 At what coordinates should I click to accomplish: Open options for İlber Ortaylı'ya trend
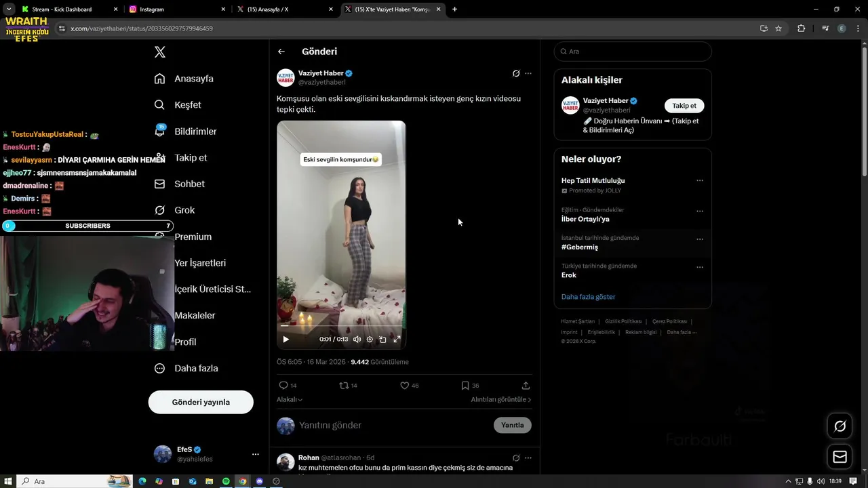[700, 211]
